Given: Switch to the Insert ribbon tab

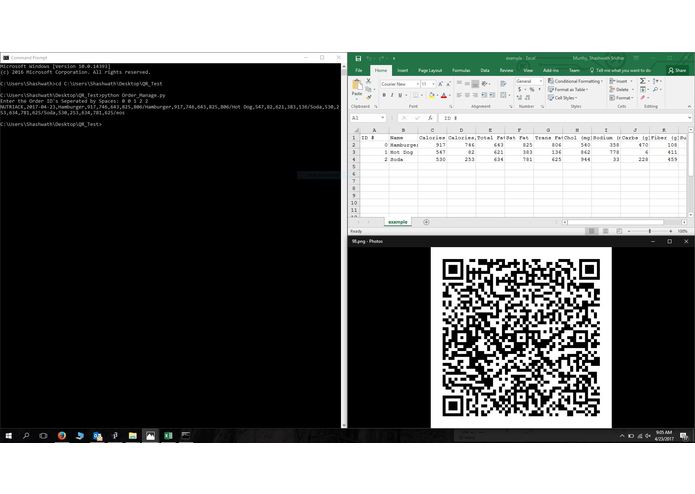Looking at the screenshot, I should point(402,70).
